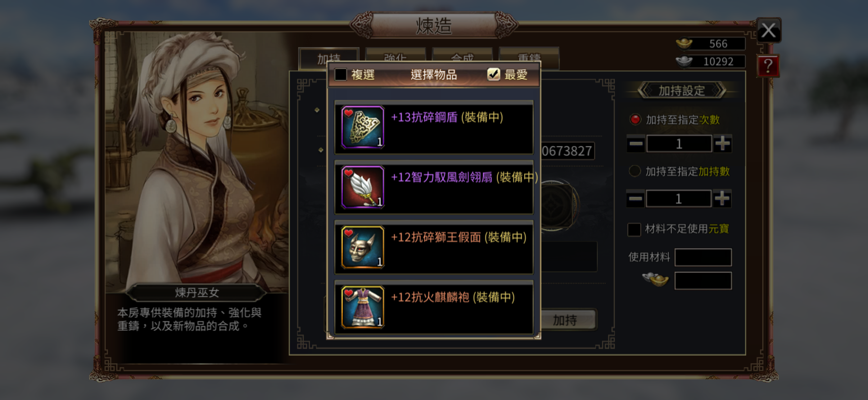This screenshot has width=868, height=400.
Task: Click the silver ingot currency icon
Action: click(x=684, y=62)
